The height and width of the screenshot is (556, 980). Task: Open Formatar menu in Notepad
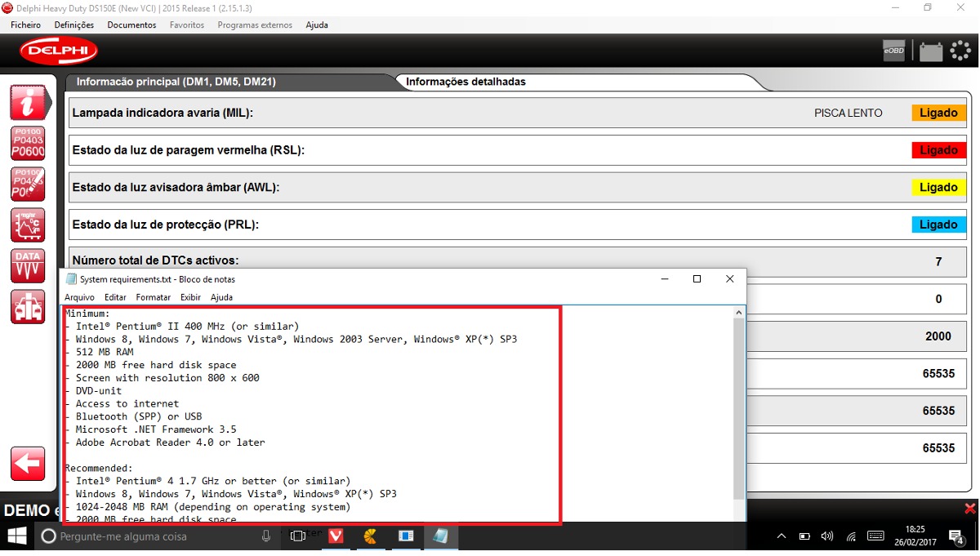coord(154,297)
